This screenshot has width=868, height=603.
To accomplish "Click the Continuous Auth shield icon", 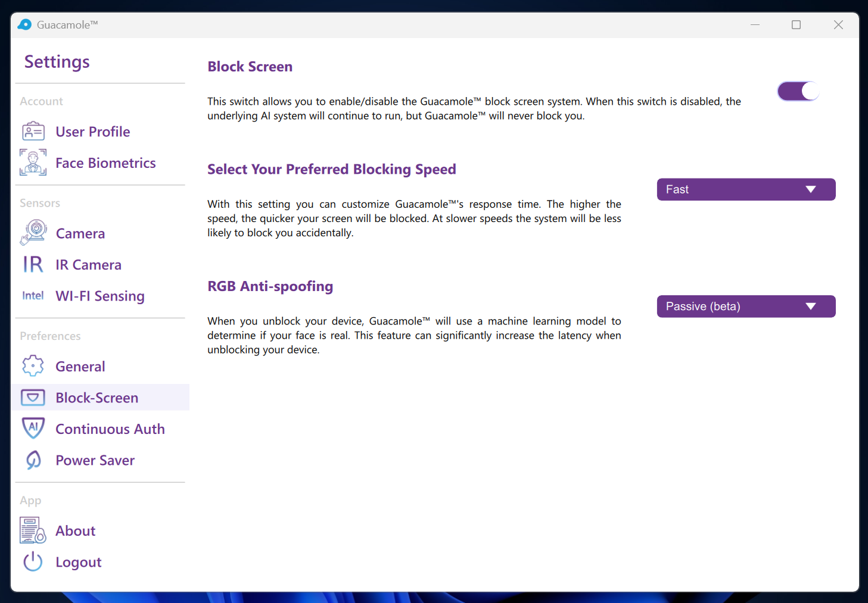I will 33,429.
